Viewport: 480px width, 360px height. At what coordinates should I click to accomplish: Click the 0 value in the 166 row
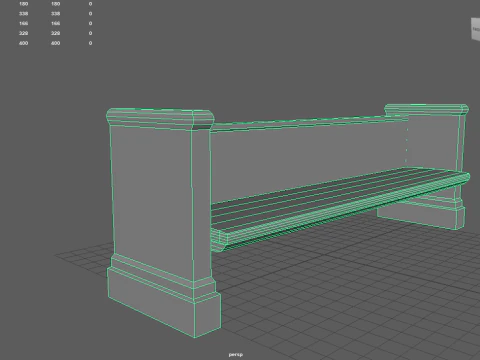click(x=90, y=23)
